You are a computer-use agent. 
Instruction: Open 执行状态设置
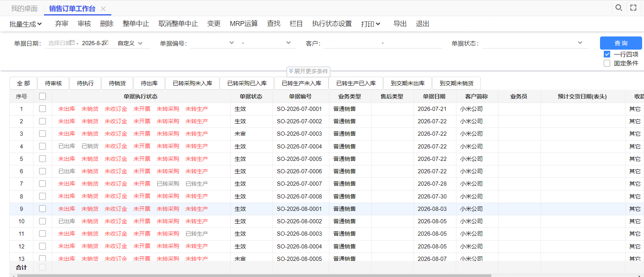pyautogui.click(x=332, y=24)
